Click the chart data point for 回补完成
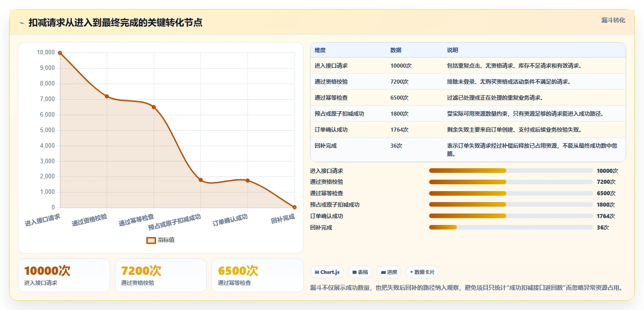 tap(295, 207)
